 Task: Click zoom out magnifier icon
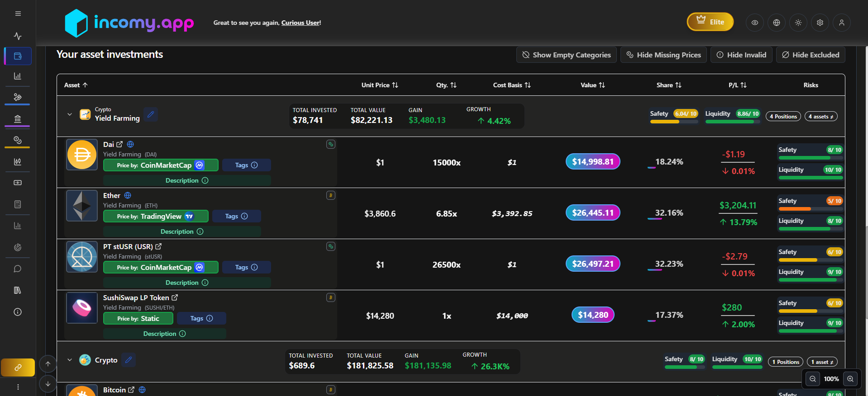pyautogui.click(x=813, y=379)
